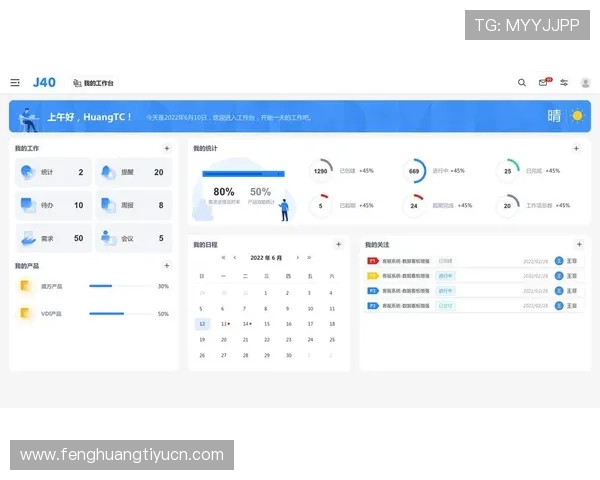Select the 我的工作台 tab
The image size is (600, 480).
pyautogui.click(x=93, y=83)
